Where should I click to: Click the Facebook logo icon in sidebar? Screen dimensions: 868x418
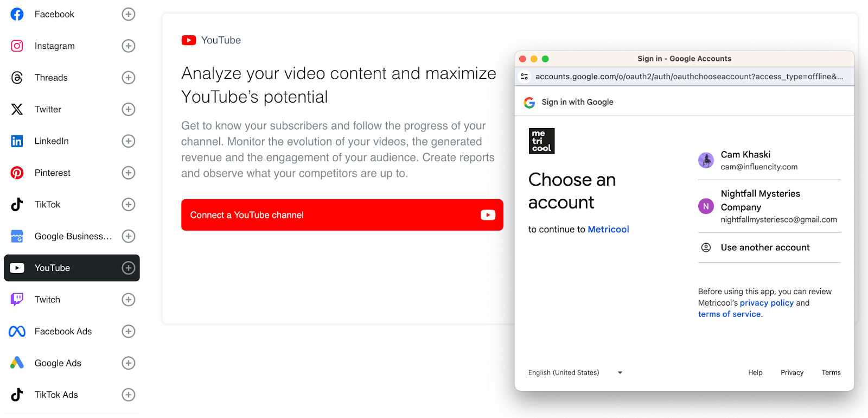pyautogui.click(x=17, y=14)
